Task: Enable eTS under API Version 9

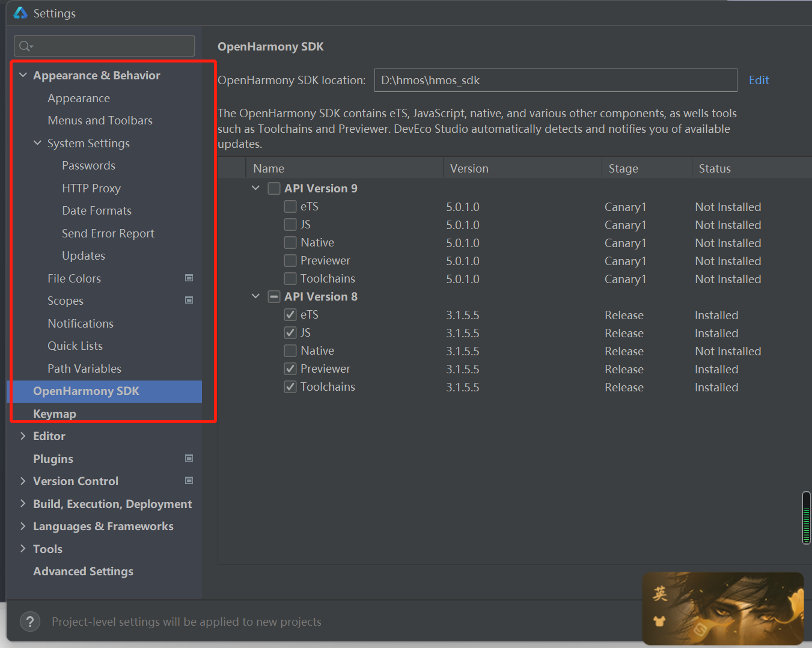Action: coord(290,206)
